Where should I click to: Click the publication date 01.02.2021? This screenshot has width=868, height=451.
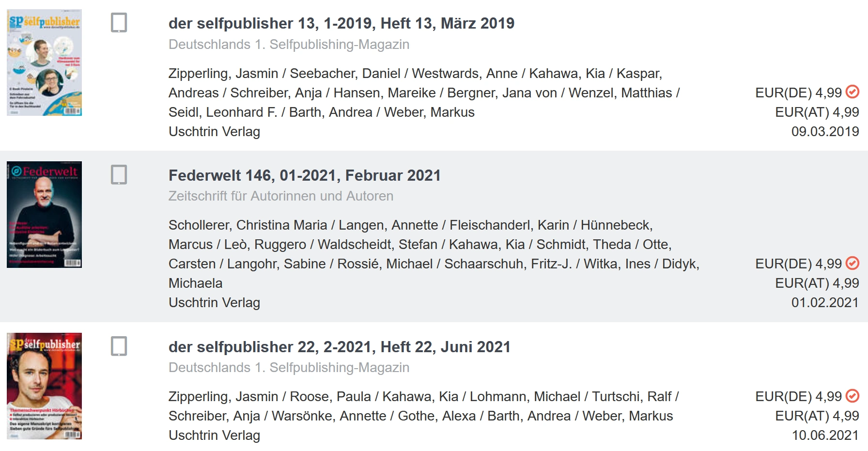tap(824, 303)
